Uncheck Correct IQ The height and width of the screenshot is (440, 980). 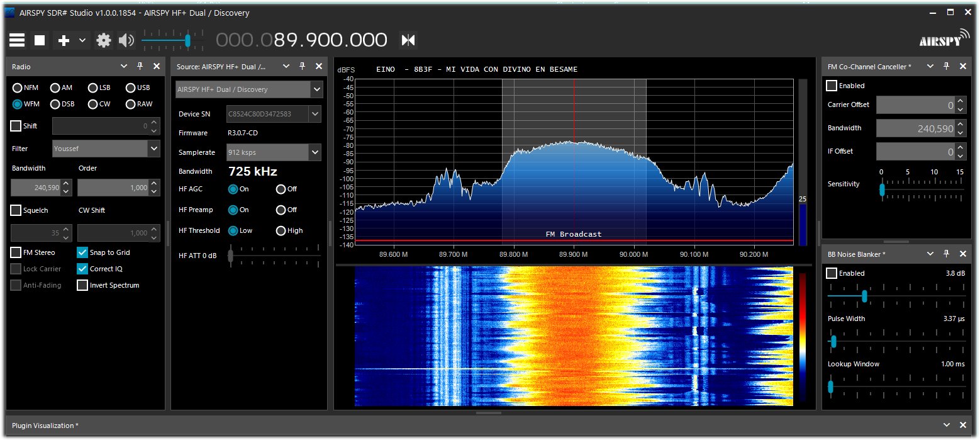pyautogui.click(x=82, y=269)
